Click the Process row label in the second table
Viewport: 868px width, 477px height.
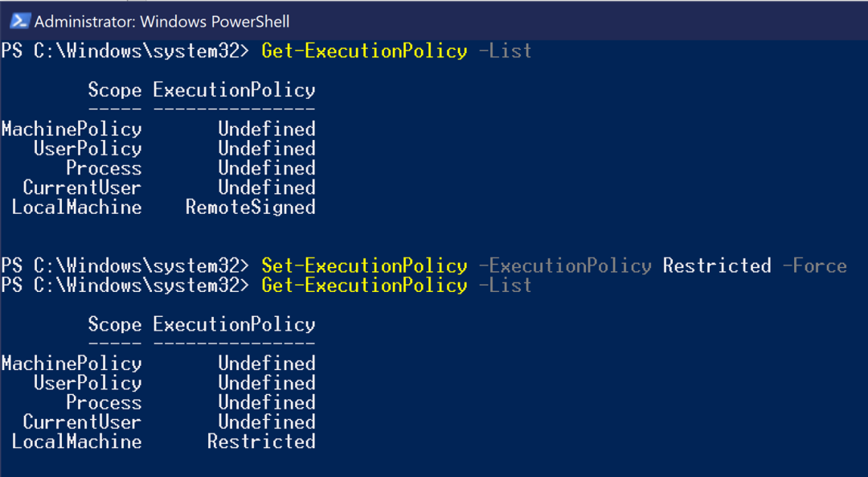point(104,403)
